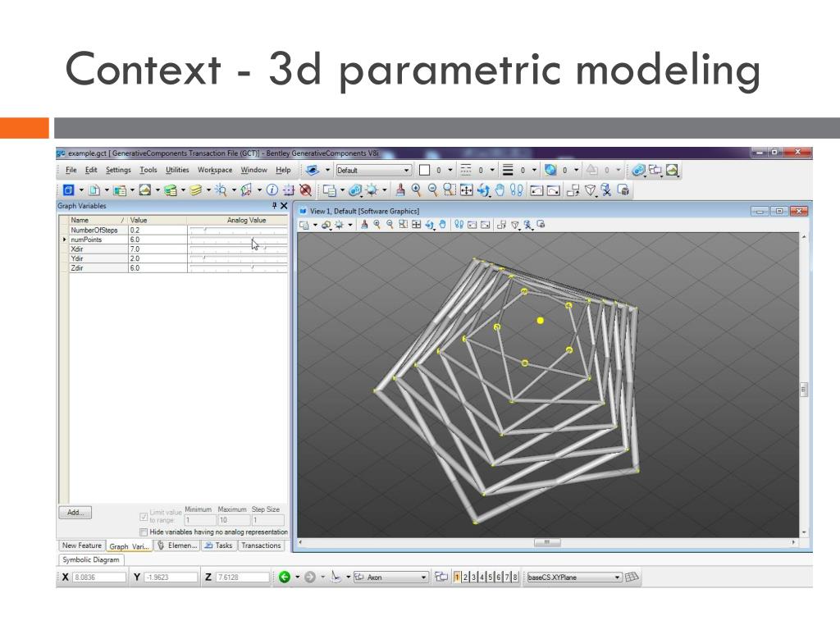Expand dropdown next to green back arrow
Image resolution: width=840 pixels, height=630 pixels.
tap(297, 577)
